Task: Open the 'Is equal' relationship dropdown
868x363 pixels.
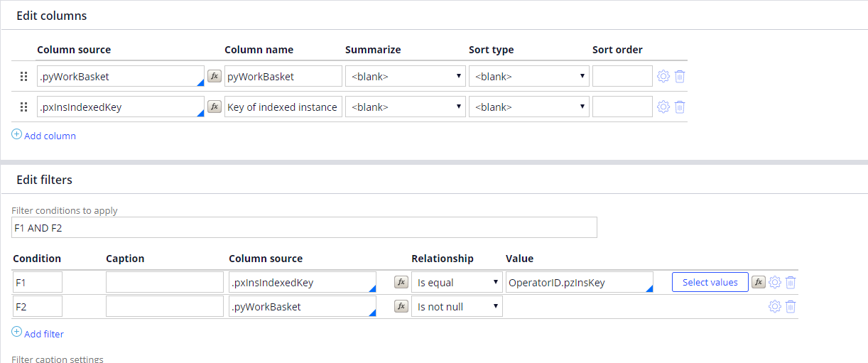Action: point(457,282)
